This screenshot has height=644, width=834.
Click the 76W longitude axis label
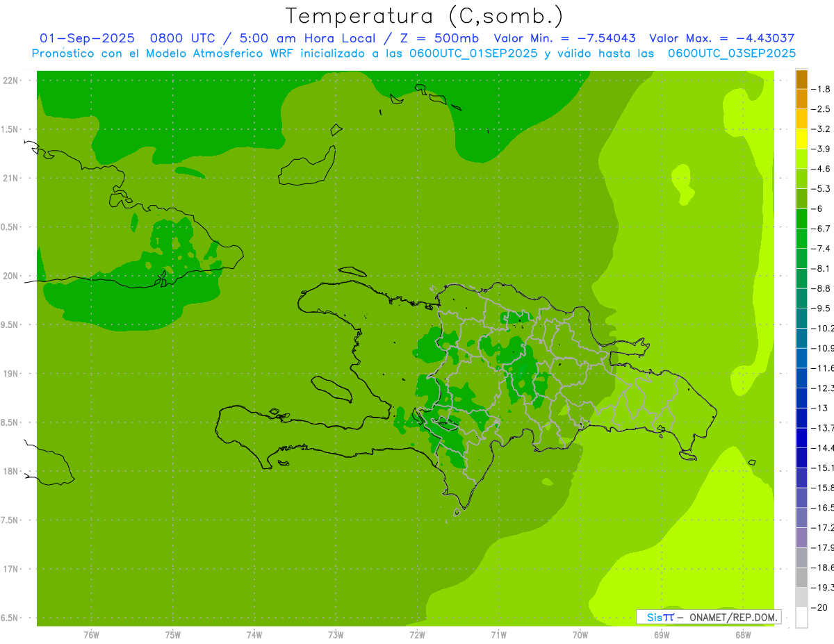[91, 635]
